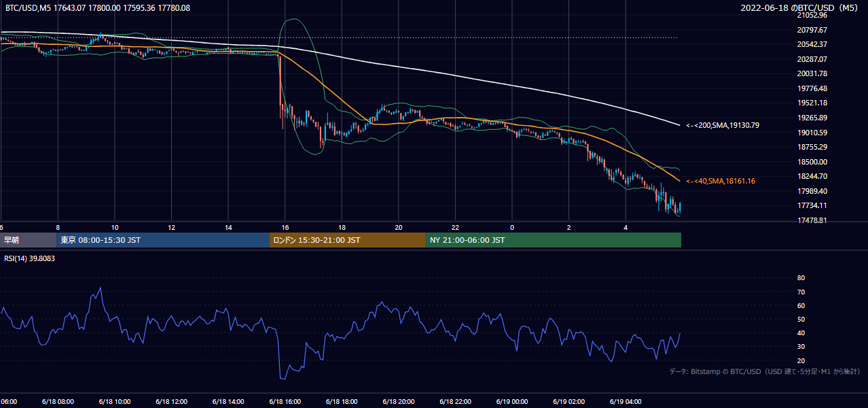Click the ロンドン 15:30-21:00 JST session band
This screenshot has width=868, height=408.
[x=348, y=240]
